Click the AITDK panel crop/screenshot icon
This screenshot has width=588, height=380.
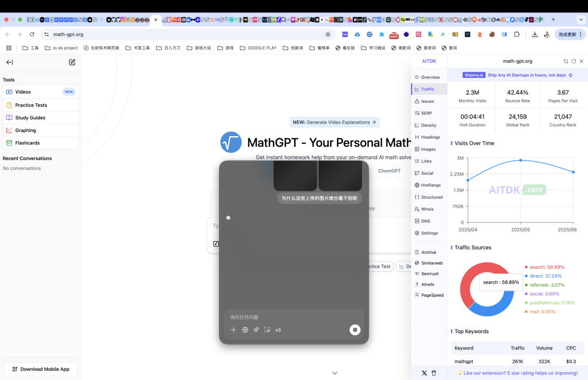566,61
